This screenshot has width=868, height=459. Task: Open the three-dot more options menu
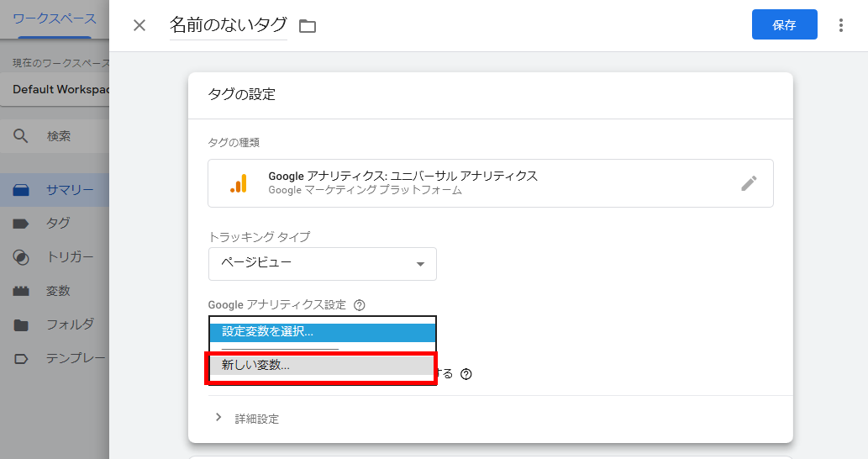click(x=840, y=25)
